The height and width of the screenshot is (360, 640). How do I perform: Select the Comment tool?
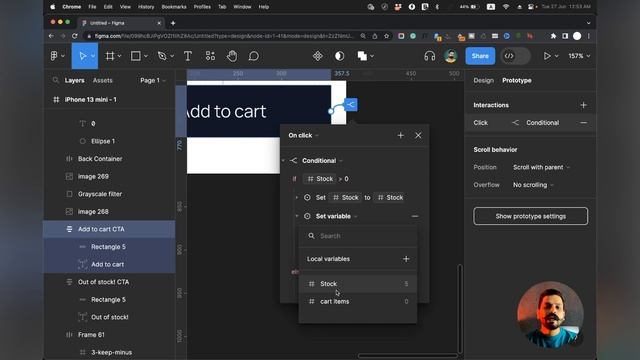(x=254, y=56)
